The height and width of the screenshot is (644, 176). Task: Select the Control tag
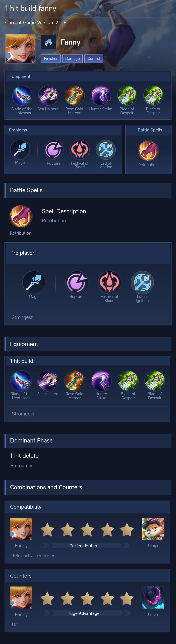coord(94,58)
